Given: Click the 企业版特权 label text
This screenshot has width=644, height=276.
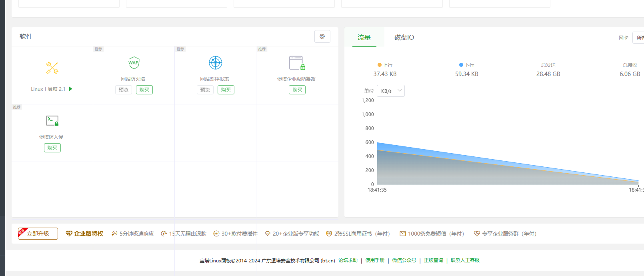Looking at the screenshot, I should click(x=88, y=234).
